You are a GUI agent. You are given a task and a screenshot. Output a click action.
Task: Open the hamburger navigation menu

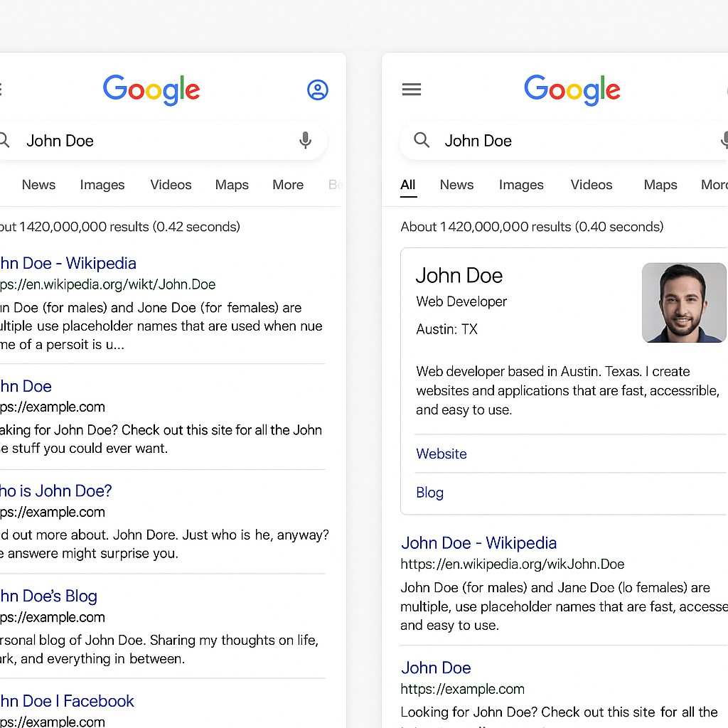[411, 89]
